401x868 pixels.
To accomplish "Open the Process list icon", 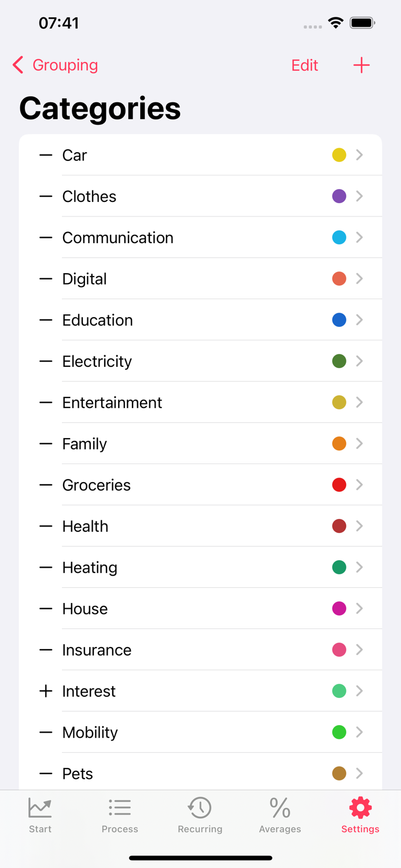I will 120,807.
